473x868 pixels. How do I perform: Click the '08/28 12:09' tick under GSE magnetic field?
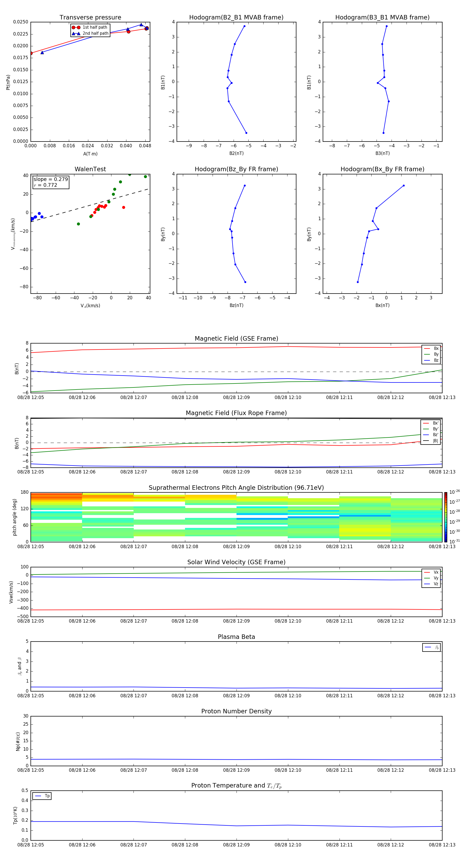[236, 398]
